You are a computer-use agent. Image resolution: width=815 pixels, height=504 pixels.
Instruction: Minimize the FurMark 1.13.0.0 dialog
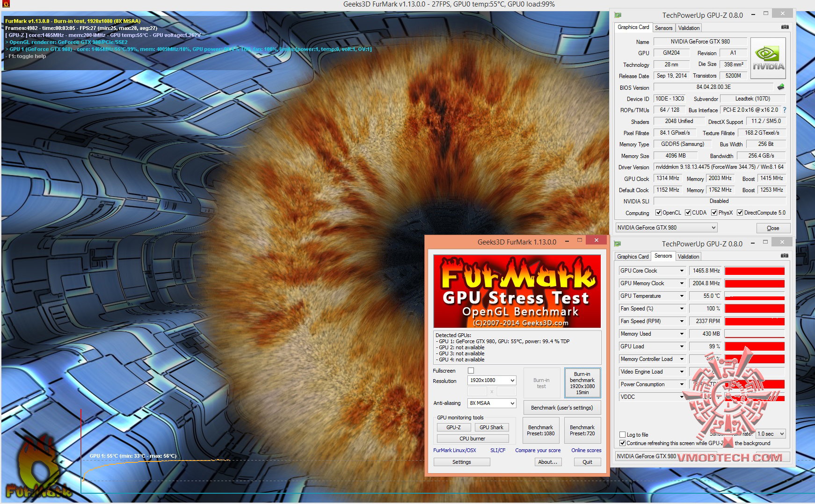click(x=567, y=241)
